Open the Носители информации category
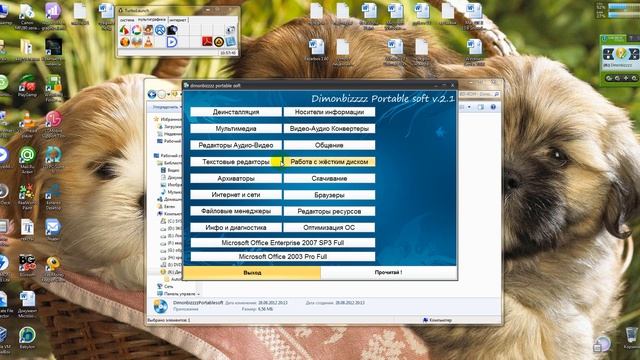 click(329, 112)
